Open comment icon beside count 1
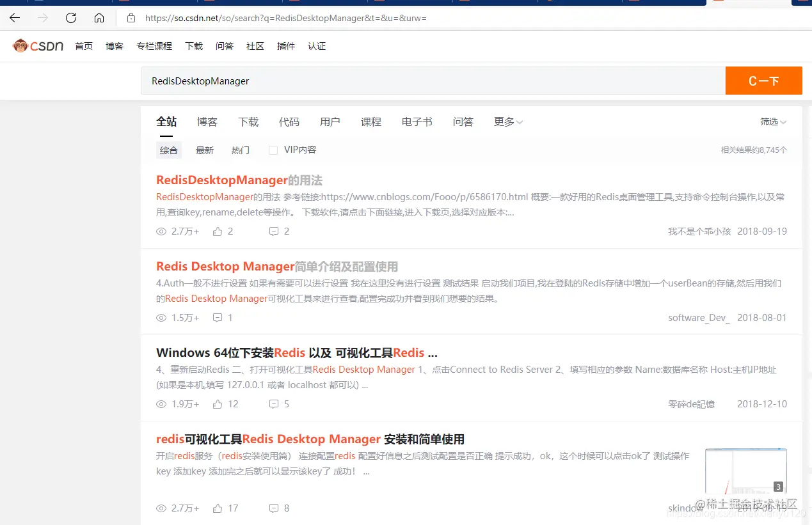812x525 pixels. coord(218,318)
